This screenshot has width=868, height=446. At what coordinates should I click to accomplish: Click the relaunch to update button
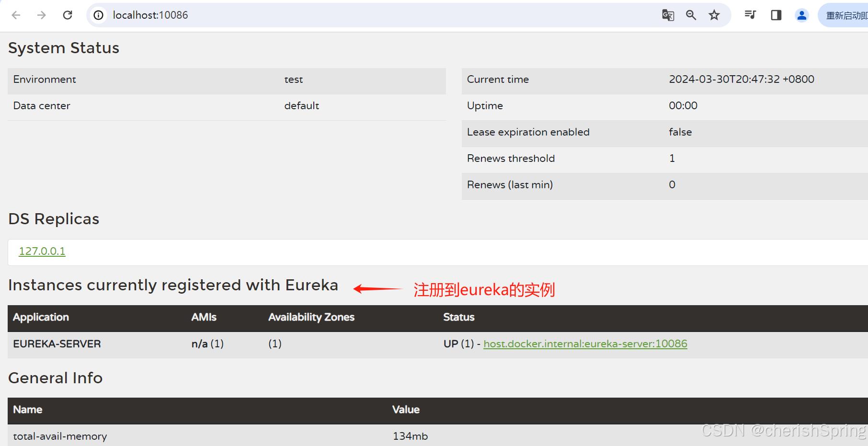point(844,15)
